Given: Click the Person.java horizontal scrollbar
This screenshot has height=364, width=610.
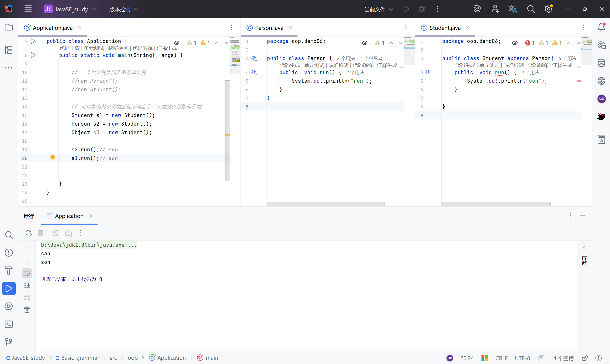Looking at the screenshot, I should click(x=326, y=204).
